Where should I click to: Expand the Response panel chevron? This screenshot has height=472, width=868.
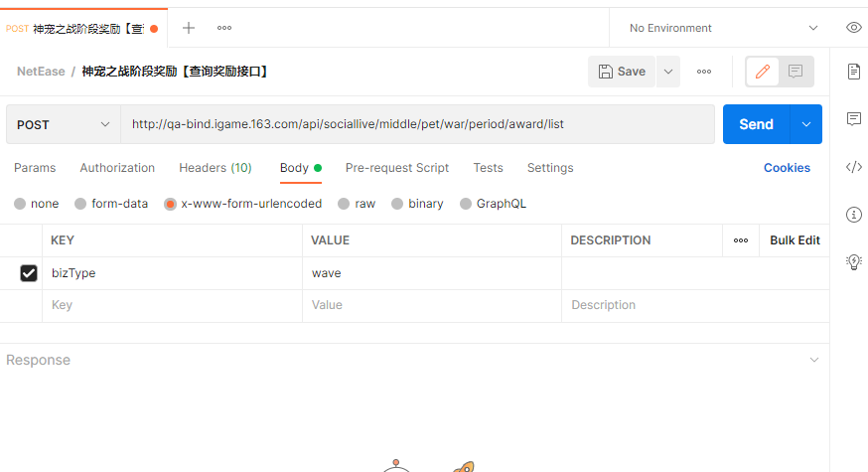[x=814, y=360]
